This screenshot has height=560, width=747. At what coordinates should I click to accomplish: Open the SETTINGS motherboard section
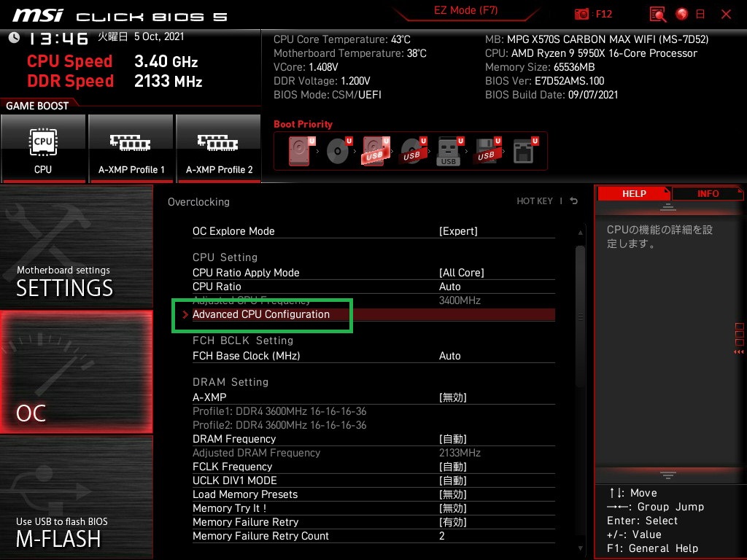[76, 246]
